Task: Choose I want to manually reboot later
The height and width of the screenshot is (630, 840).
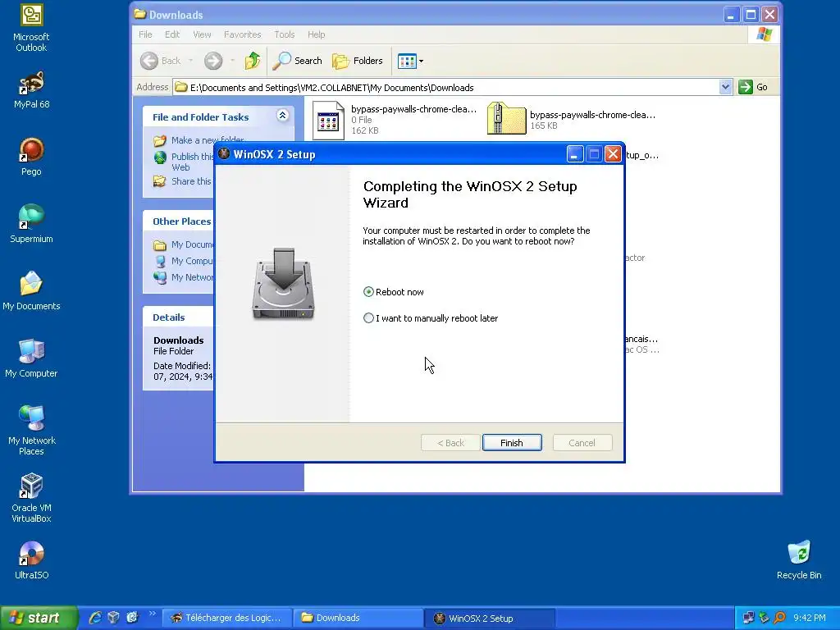Action: coord(368,318)
